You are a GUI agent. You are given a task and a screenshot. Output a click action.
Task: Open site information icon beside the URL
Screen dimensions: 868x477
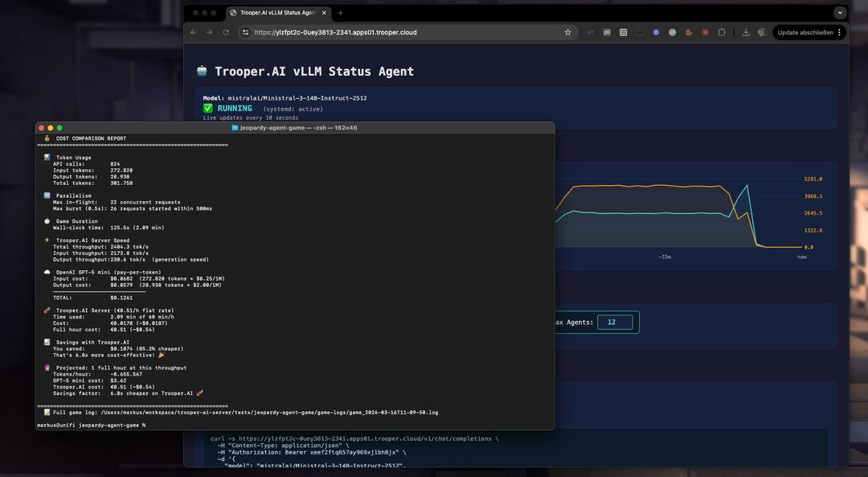click(245, 32)
